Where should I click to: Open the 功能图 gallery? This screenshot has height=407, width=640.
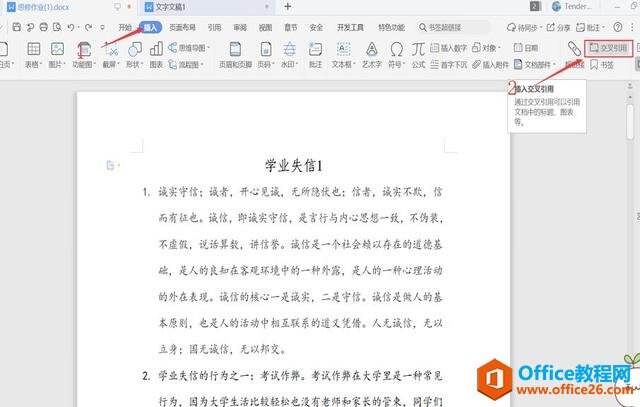[84, 55]
